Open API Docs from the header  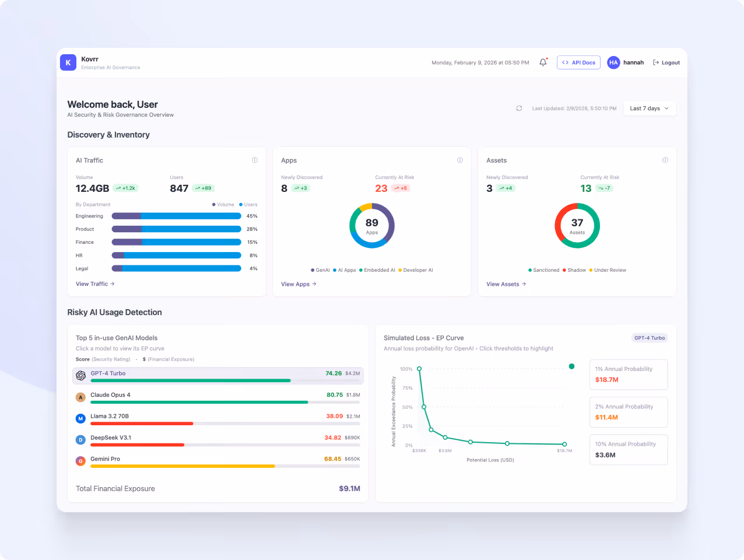point(578,62)
